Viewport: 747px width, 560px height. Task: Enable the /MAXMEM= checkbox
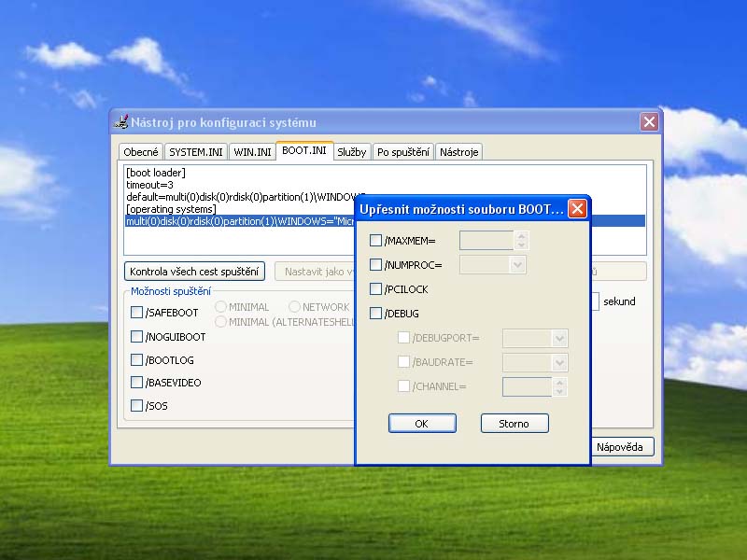tap(376, 241)
